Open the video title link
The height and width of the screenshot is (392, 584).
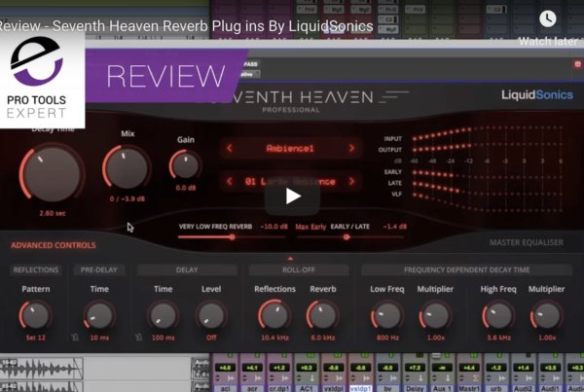(186, 26)
